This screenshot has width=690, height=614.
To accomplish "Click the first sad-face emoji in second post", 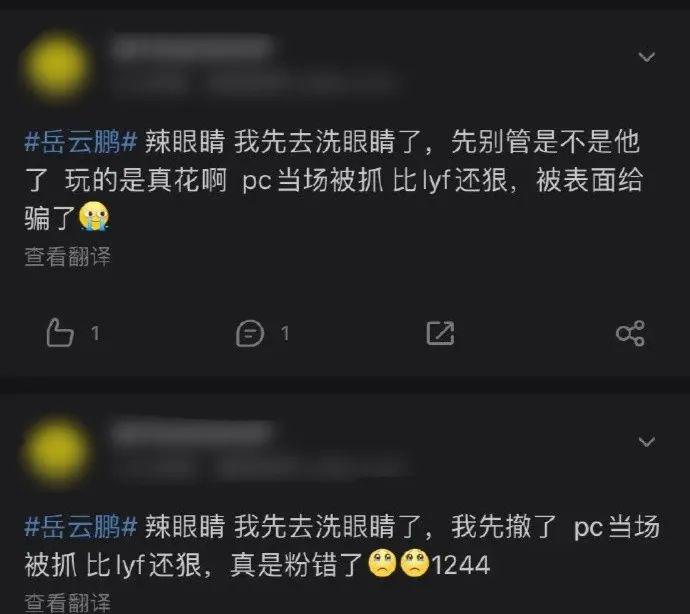I will tap(382, 563).
